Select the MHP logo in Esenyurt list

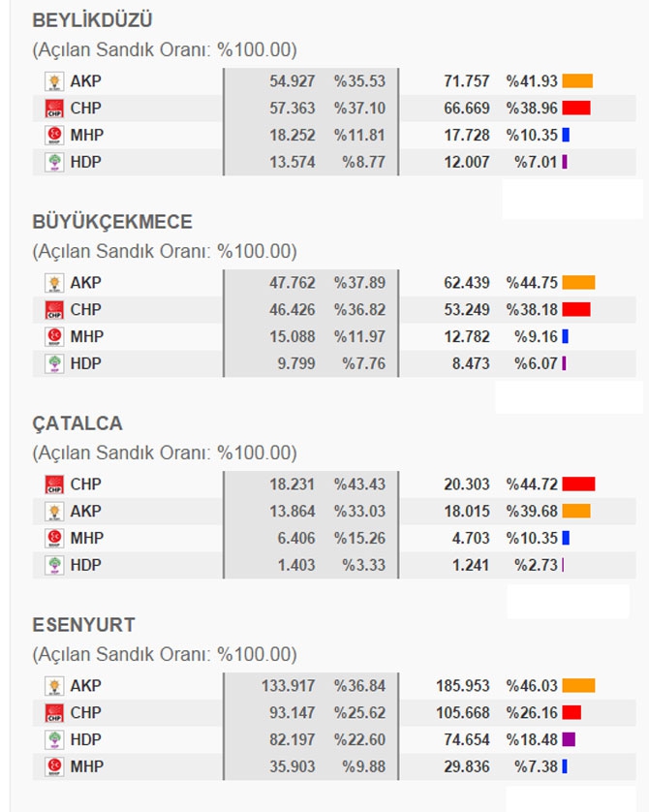[53, 767]
